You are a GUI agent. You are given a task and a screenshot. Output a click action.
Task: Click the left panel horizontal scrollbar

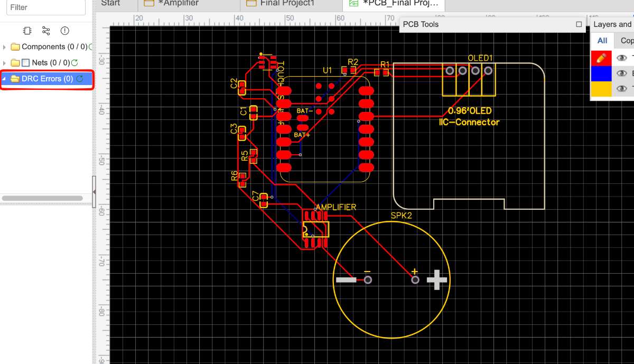click(42, 198)
